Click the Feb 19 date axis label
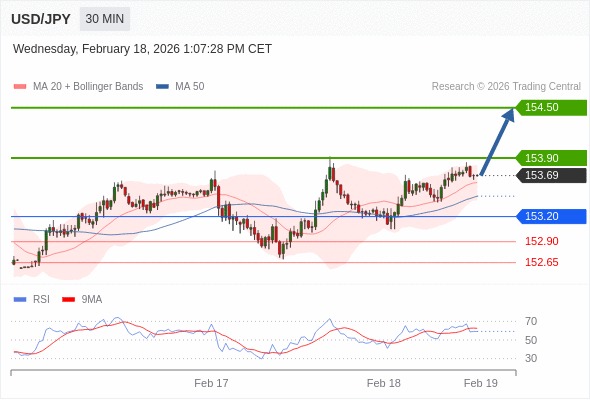Image resolution: width=590 pixels, height=400 pixels. point(481,383)
